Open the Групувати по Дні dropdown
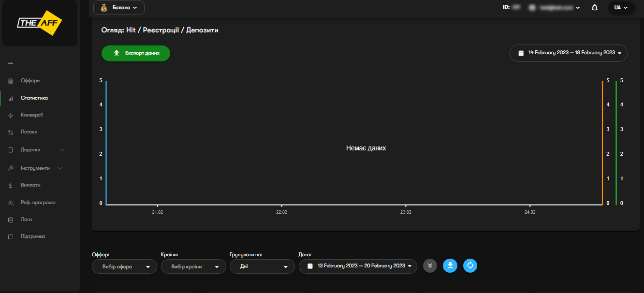Viewport: 644px width, 293px height. [x=262, y=266]
